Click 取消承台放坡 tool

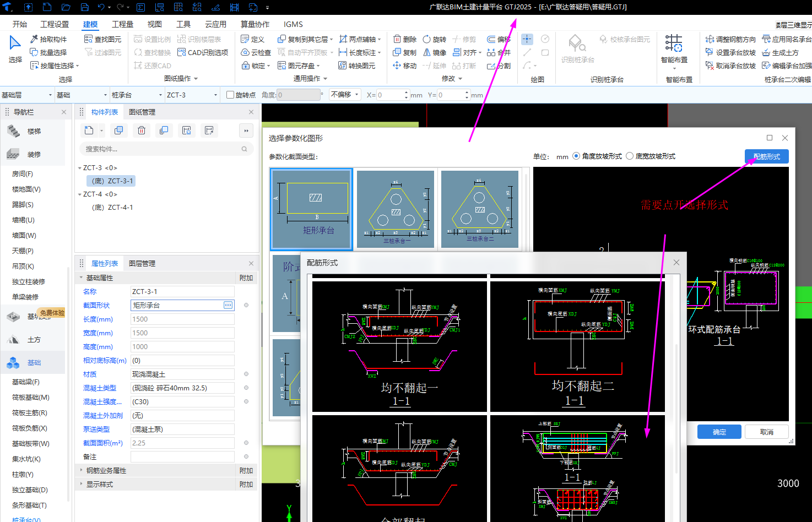click(x=731, y=66)
